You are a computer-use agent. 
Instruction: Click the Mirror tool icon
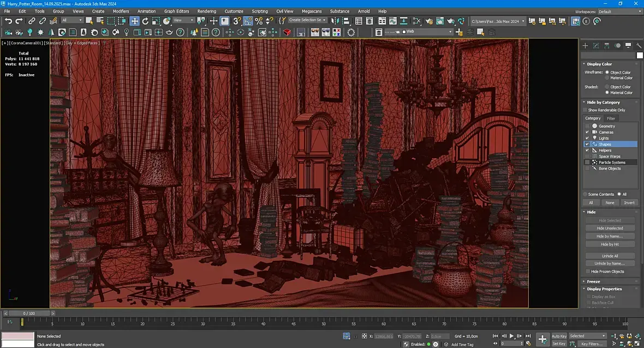click(x=335, y=21)
